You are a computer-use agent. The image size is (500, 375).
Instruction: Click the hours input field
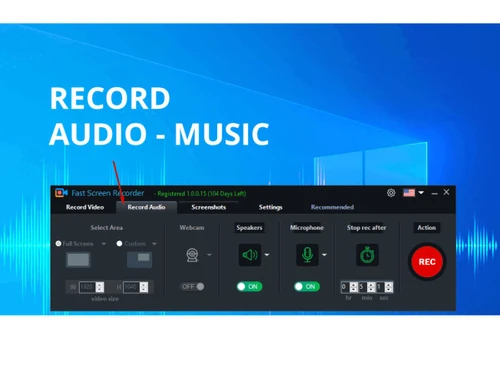coord(345,287)
